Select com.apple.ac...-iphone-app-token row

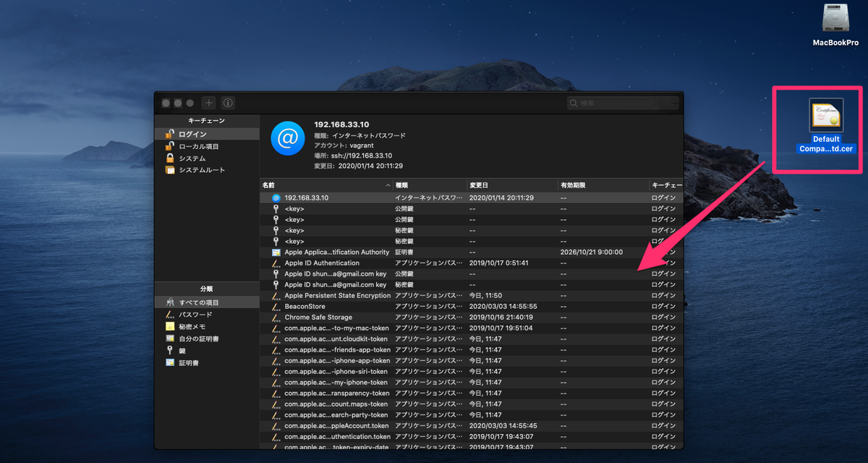472,360
